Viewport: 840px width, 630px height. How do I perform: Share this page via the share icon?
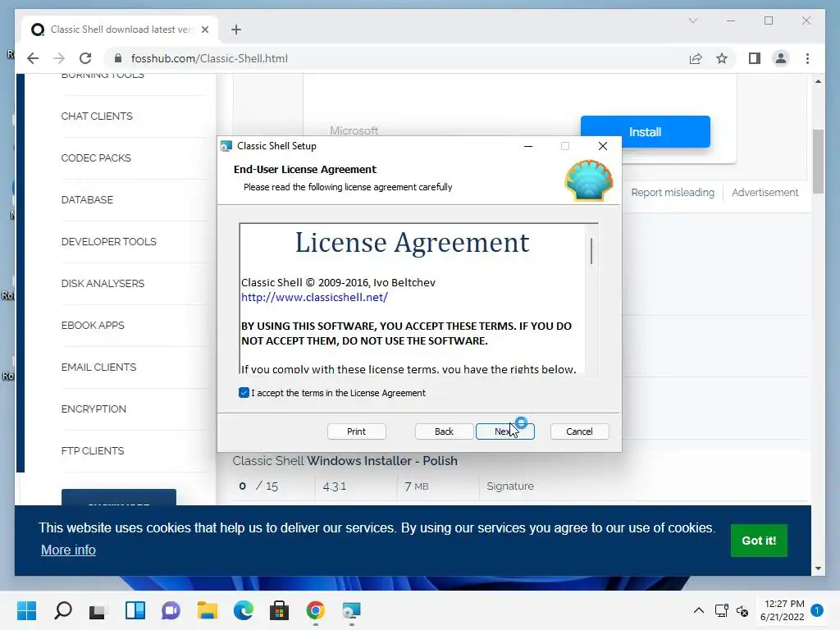(x=696, y=58)
